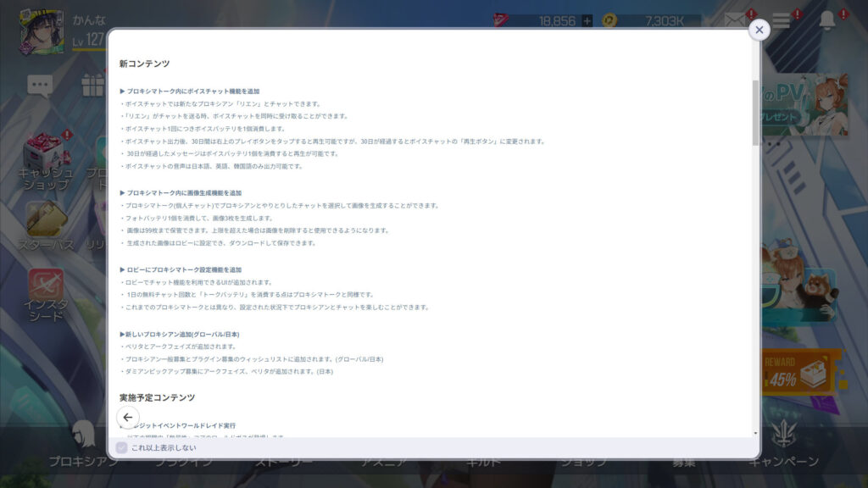Click the back arrow in the notice
The height and width of the screenshot is (488, 868).
[x=127, y=417]
